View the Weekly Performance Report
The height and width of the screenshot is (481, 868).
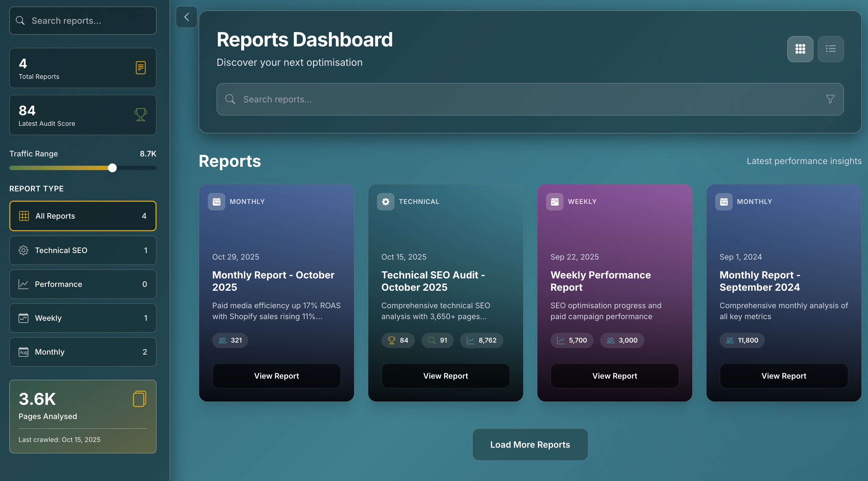point(615,376)
